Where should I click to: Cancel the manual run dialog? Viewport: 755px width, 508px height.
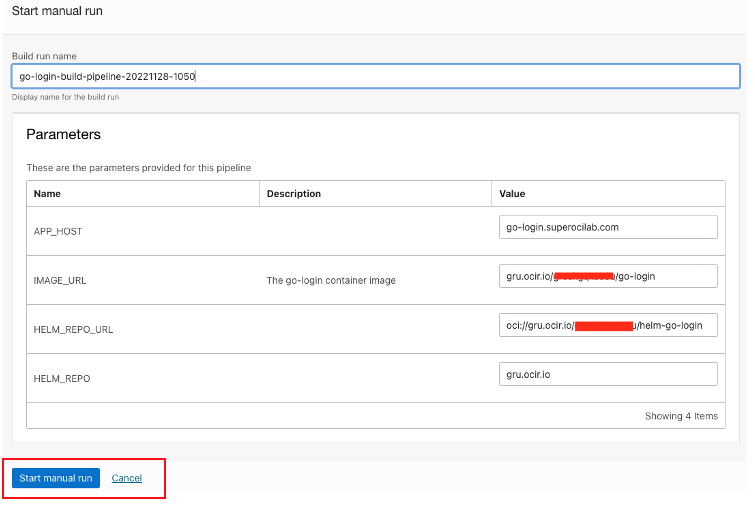coord(127,478)
